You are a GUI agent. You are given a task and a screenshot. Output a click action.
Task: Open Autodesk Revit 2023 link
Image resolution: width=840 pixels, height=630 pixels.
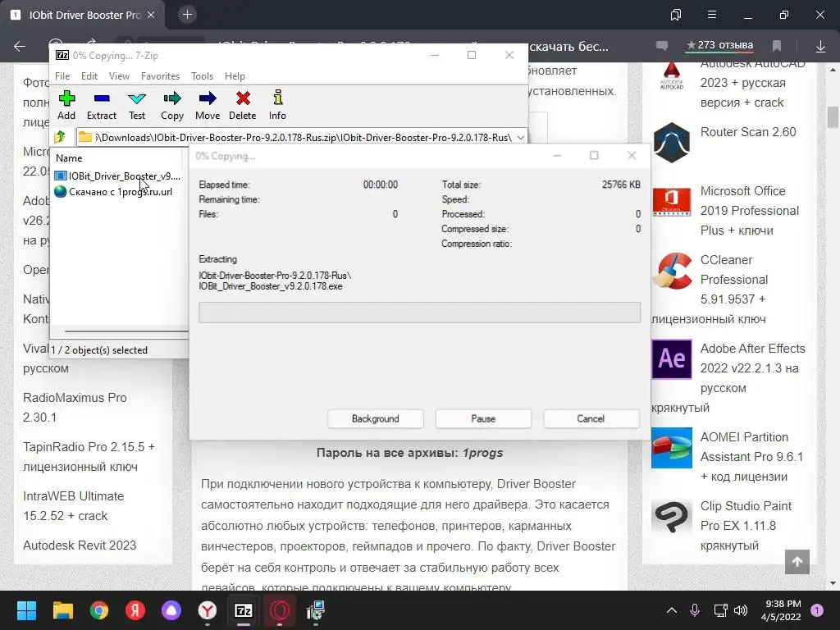pyautogui.click(x=80, y=546)
